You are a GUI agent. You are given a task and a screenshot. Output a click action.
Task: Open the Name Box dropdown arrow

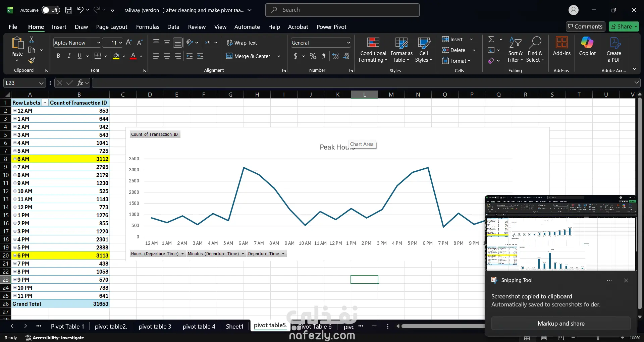coord(41,83)
